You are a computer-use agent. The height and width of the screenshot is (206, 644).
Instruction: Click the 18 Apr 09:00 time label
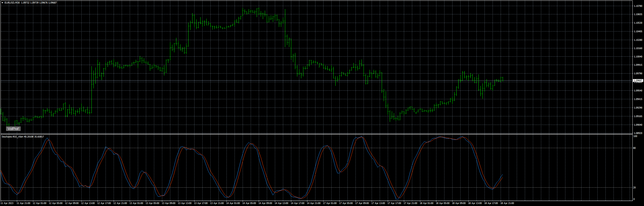click(459, 203)
